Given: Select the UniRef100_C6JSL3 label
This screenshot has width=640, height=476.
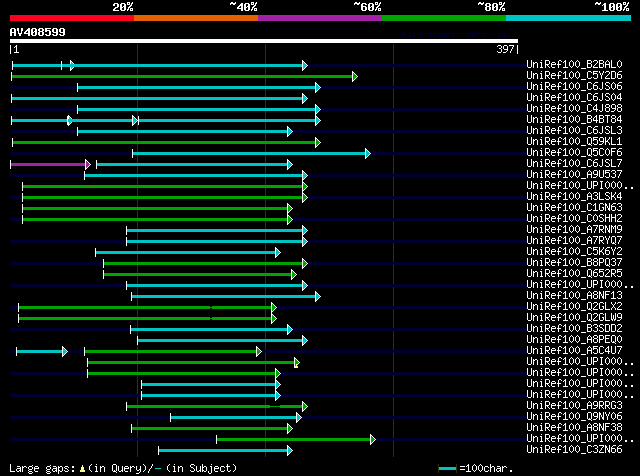Looking at the screenshot, I should [x=574, y=131].
